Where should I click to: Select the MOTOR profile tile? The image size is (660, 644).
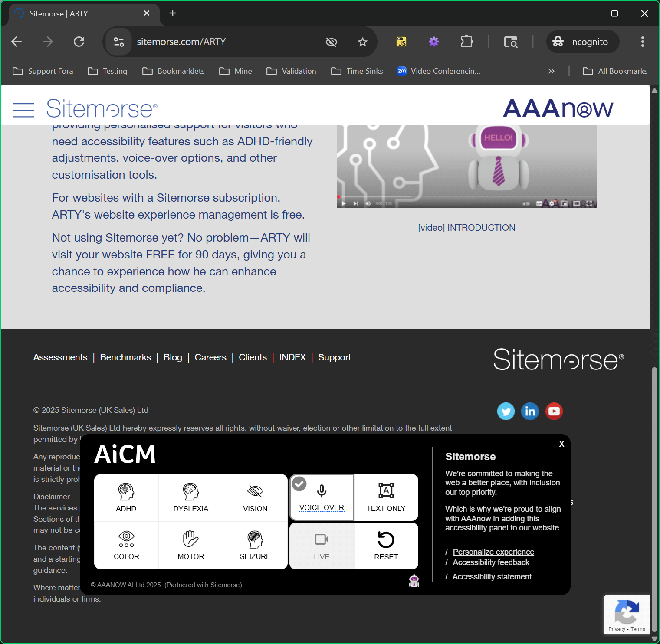[191, 546]
